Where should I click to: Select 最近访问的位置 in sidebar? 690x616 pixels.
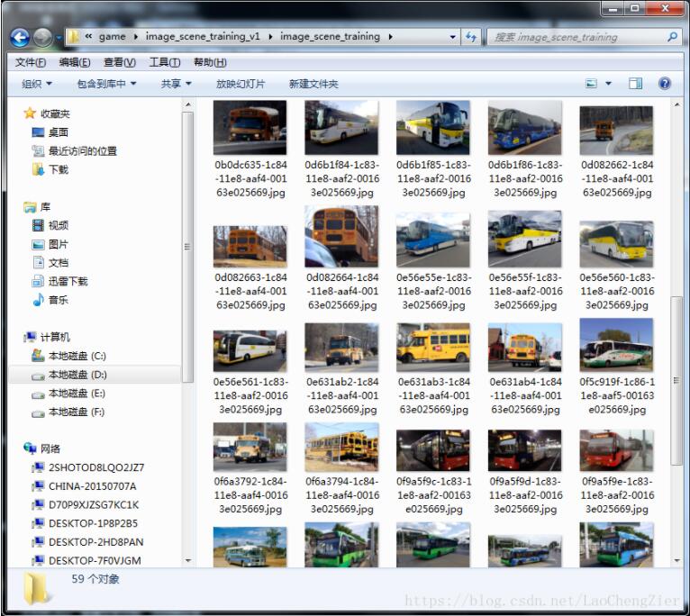(x=75, y=151)
